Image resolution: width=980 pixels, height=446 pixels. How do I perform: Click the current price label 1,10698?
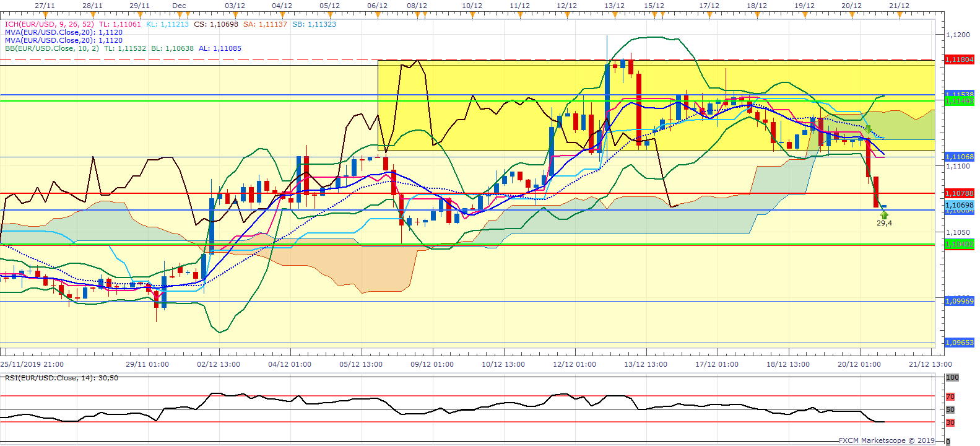pyautogui.click(x=960, y=205)
